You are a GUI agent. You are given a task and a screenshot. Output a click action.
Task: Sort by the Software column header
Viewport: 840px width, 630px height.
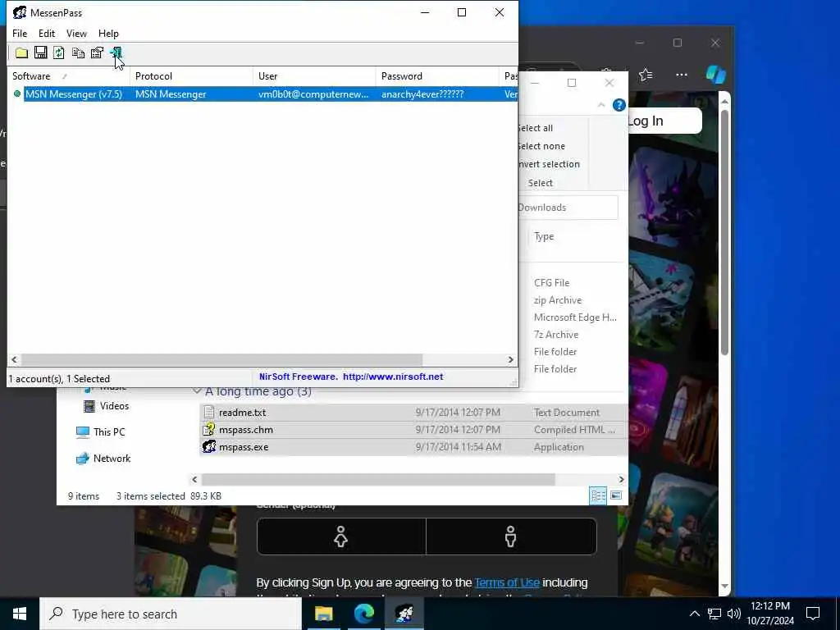pyautogui.click(x=69, y=76)
